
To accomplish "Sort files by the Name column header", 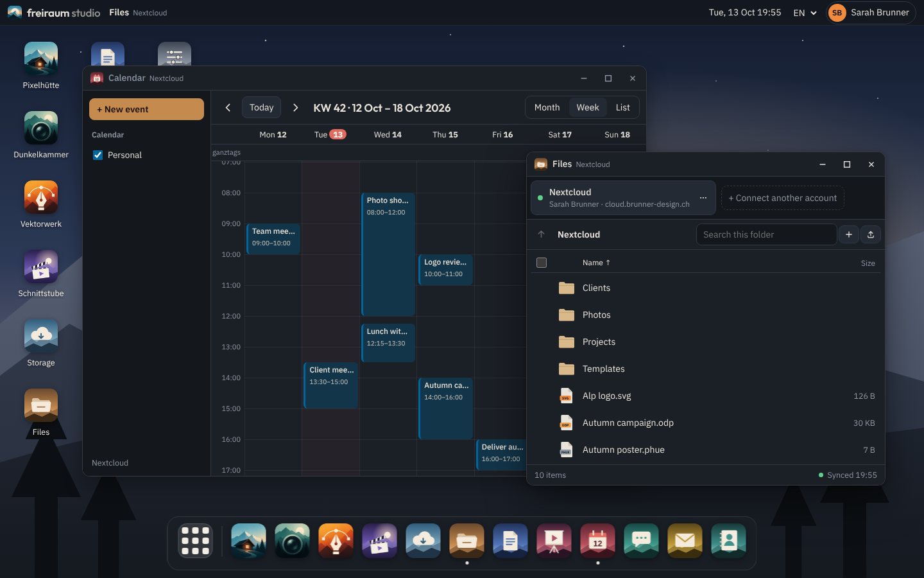I will (x=596, y=263).
